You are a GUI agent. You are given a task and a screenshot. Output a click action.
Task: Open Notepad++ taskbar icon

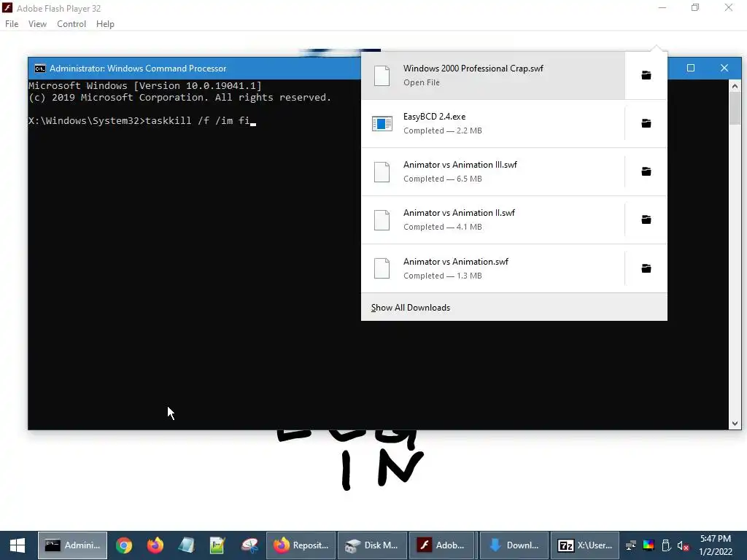[217, 545]
